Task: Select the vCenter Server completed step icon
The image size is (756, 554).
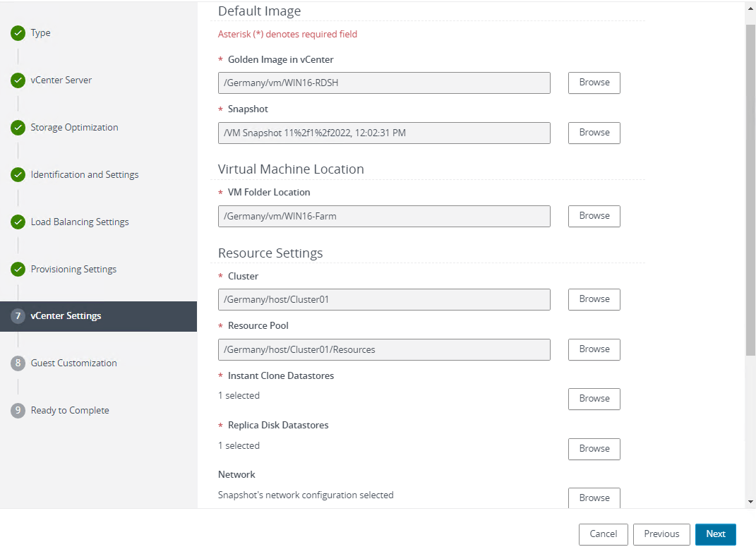Action: (18, 80)
